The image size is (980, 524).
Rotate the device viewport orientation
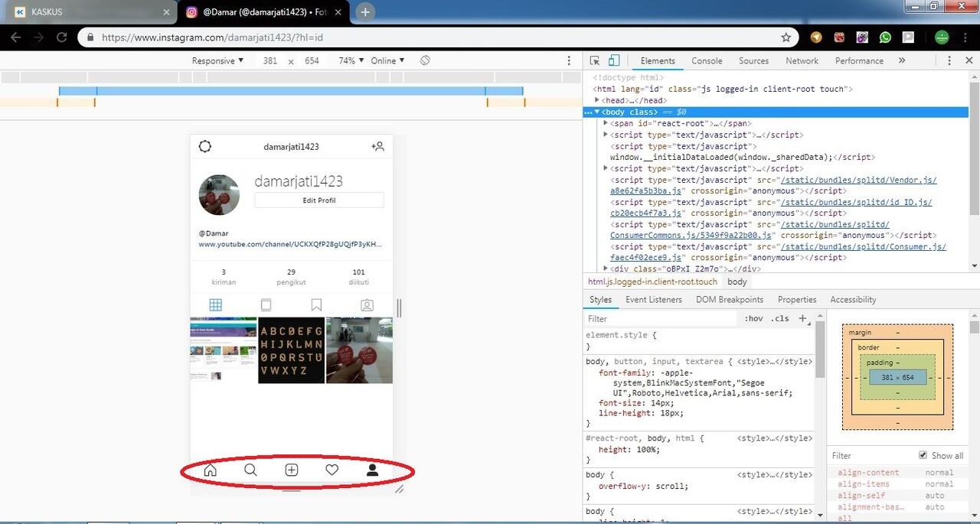click(x=425, y=60)
